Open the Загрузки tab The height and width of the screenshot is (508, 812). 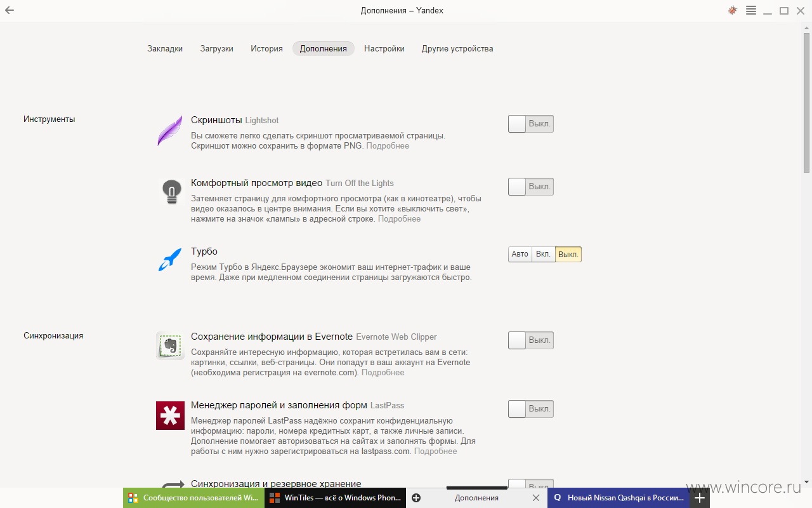[217, 48]
